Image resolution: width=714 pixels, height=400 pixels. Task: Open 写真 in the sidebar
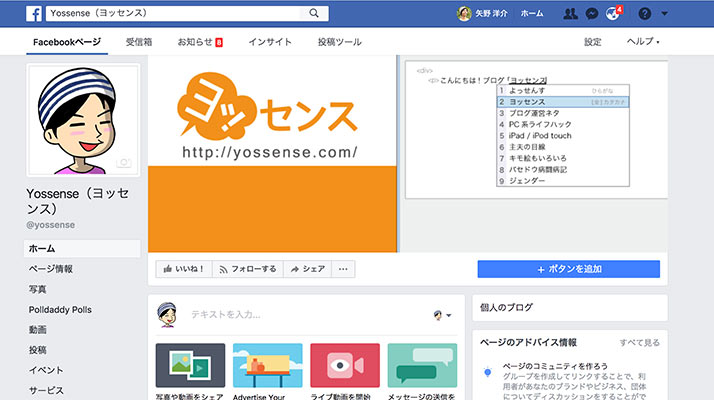pyautogui.click(x=37, y=289)
